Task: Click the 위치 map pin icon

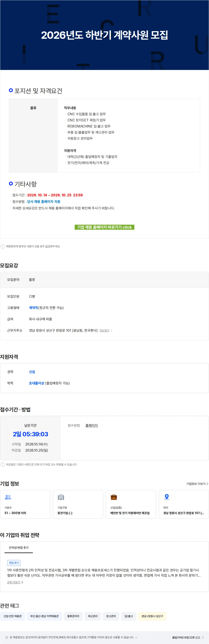Action: coord(167,497)
